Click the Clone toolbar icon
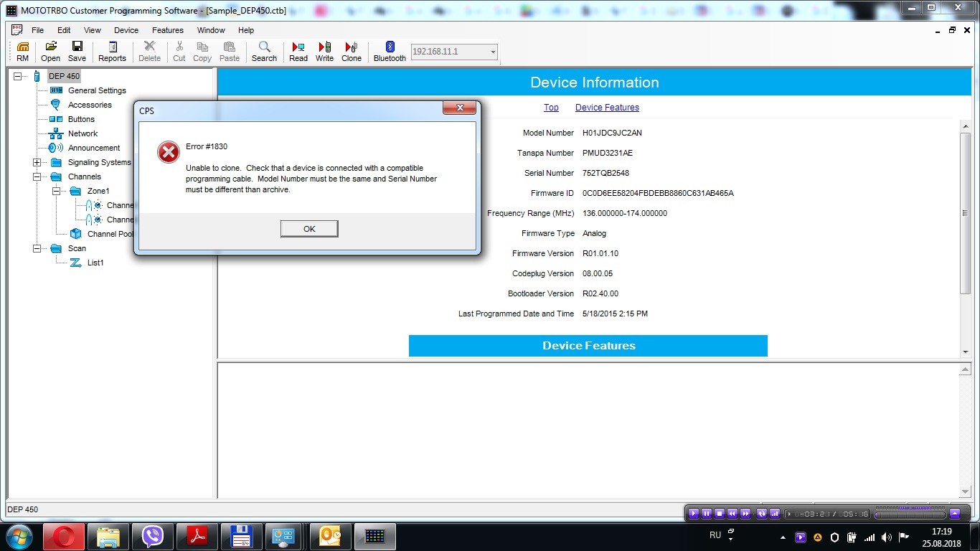The width and height of the screenshot is (980, 551). pos(352,52)
